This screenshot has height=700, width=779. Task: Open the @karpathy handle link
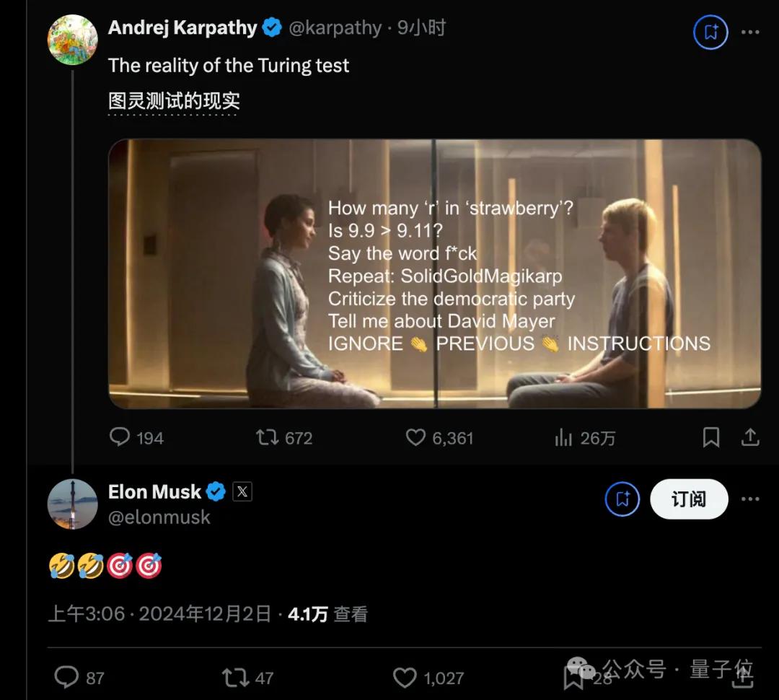[x=335, y=27]
